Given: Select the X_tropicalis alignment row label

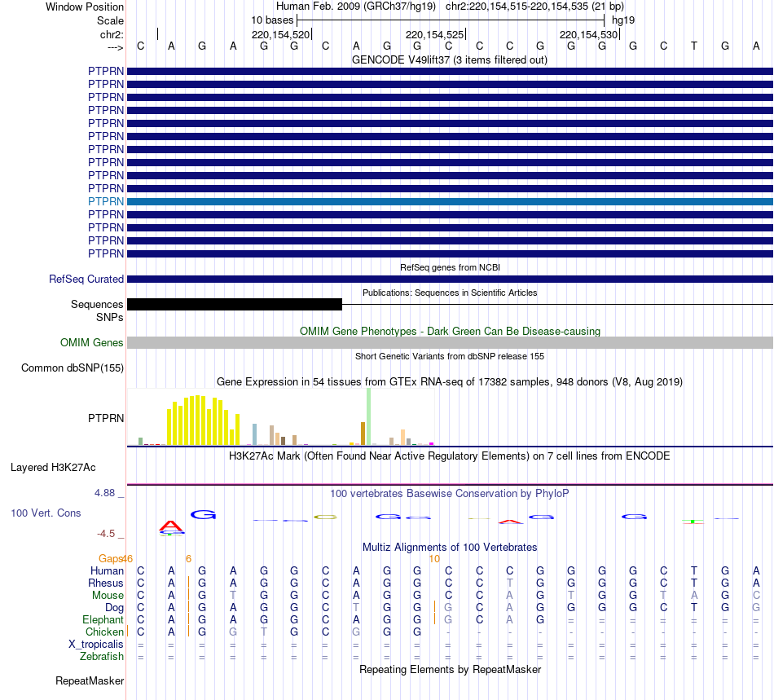Looking at the screenshot, I should tap(96, 645).
